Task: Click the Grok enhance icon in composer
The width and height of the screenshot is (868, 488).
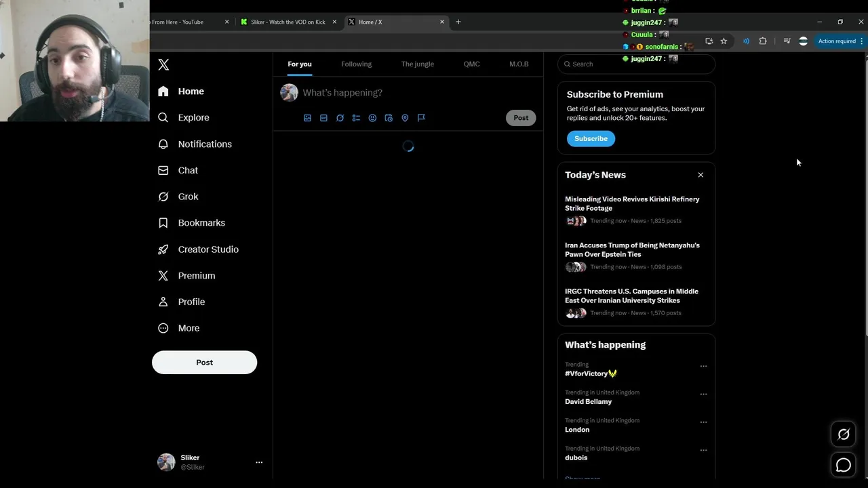Action: pos(340,118)
